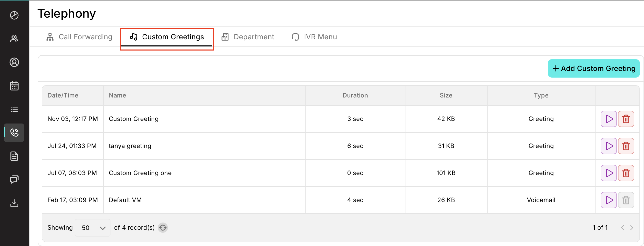The width and height of the screenshot is (644, 246).
Task: Open the dashboard pie chart sidebar icon
Action: pos(14,15)
